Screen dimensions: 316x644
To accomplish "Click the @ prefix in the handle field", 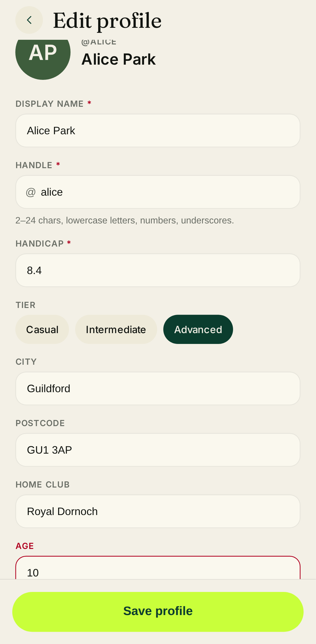I will click(x=31, y=192).
